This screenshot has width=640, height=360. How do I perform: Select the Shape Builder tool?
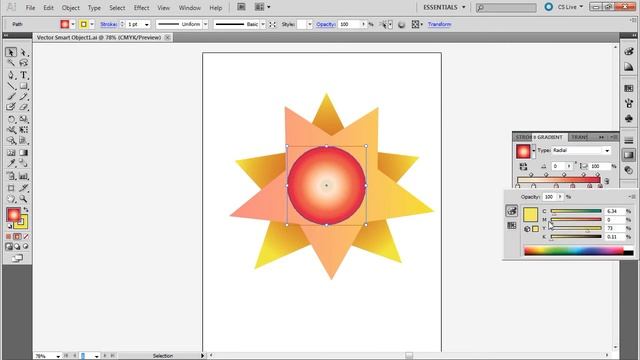tap(11, 141)
